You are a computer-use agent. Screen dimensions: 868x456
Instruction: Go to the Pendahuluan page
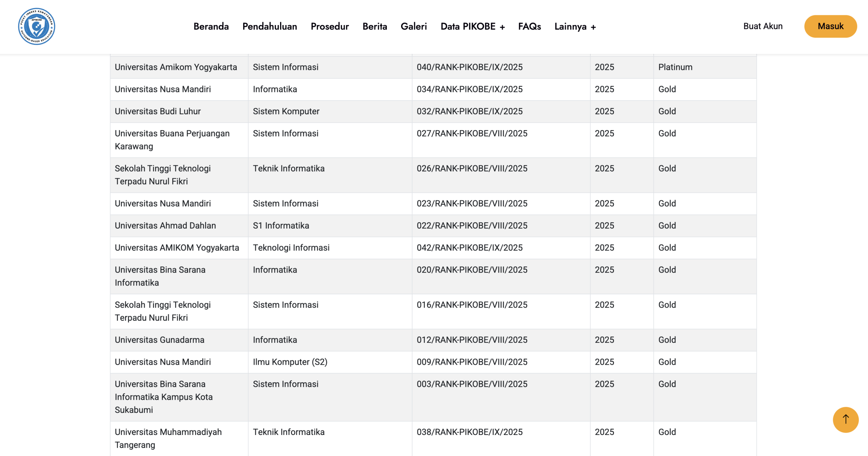[x=270, y=26]
